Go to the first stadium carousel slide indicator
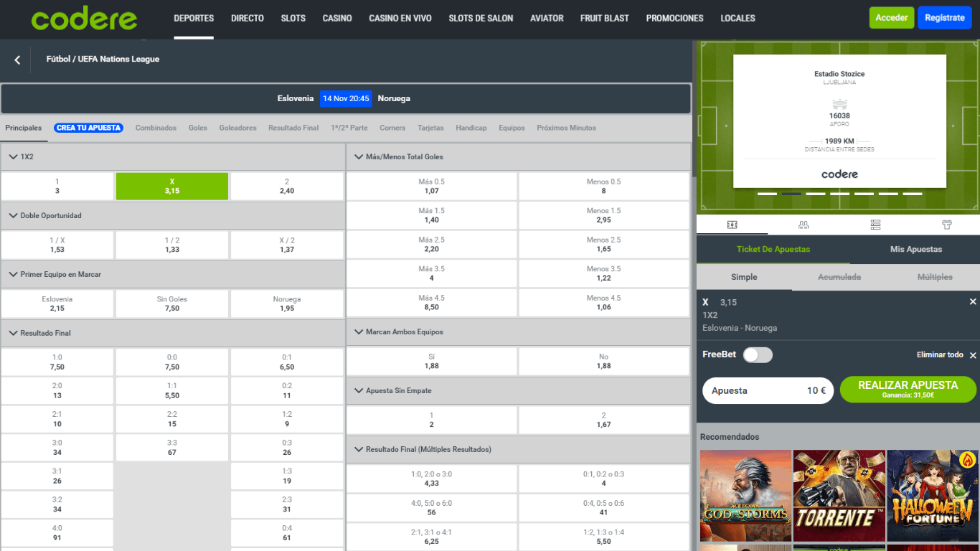980x551 pixels. tap(767, 194)
